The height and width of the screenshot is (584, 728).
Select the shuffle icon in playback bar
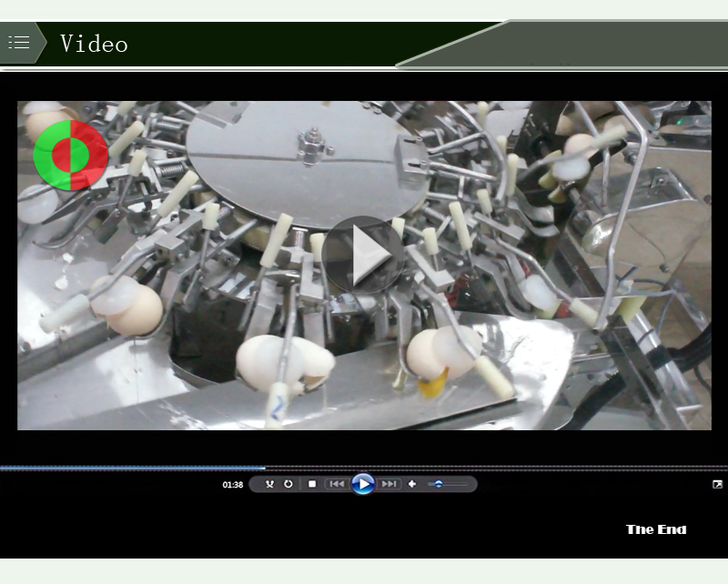click(x=269, y=484)
